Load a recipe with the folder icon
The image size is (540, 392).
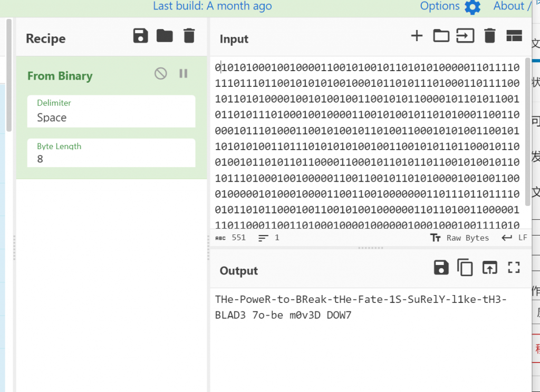pos(165,36)
